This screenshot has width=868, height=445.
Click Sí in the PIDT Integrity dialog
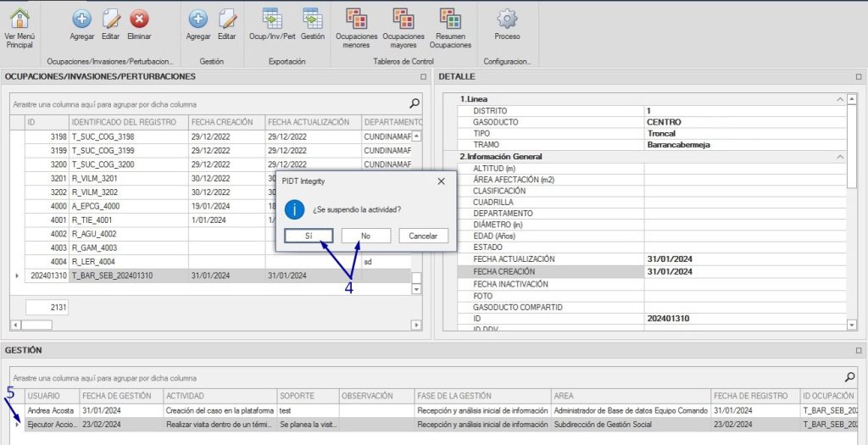click(309, 236)
